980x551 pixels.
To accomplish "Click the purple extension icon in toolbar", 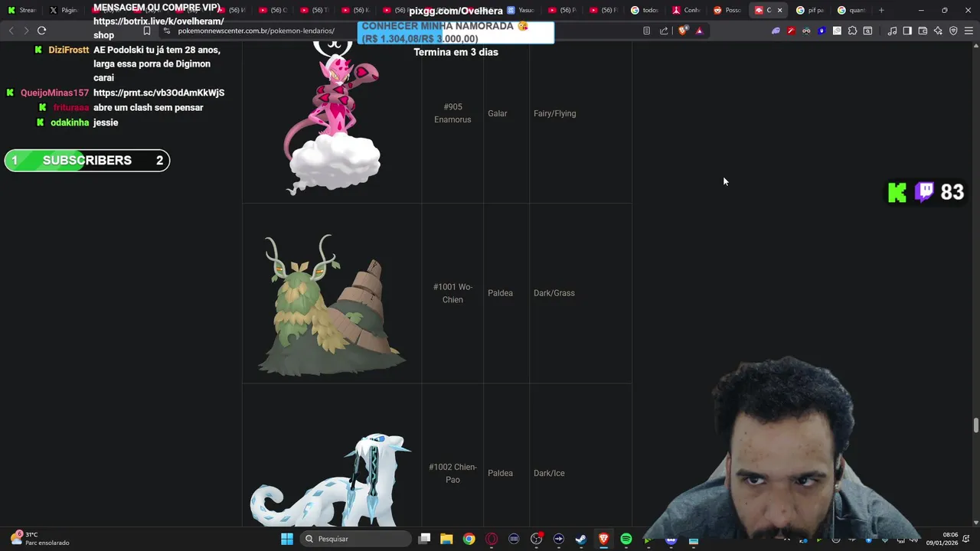I will click(x=776, y=31).
